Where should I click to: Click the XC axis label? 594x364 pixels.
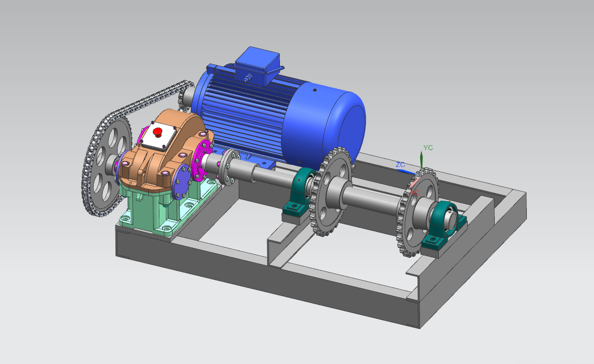point(414,192)
